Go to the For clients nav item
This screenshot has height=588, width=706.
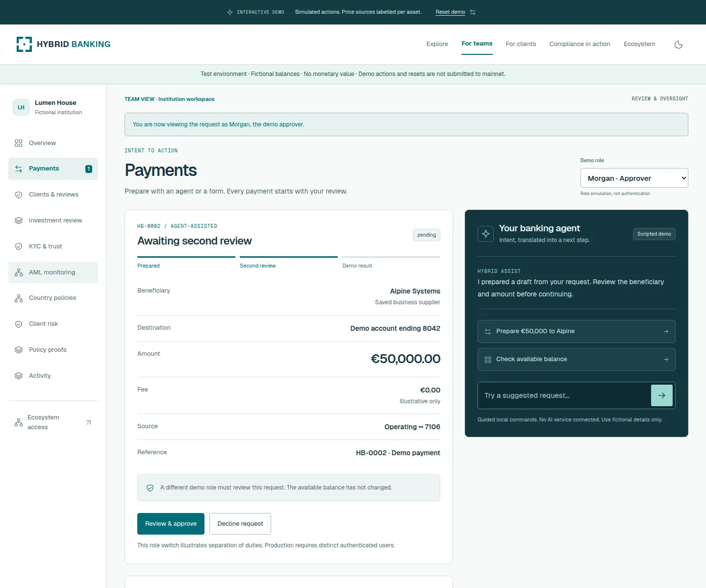tap(521, 44)
